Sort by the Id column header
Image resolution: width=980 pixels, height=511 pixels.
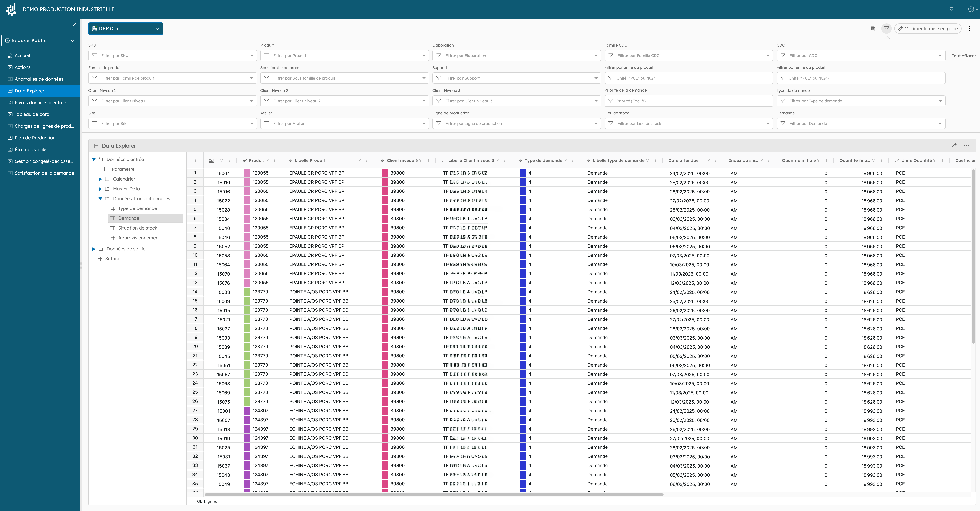click(x=211, y=160)
